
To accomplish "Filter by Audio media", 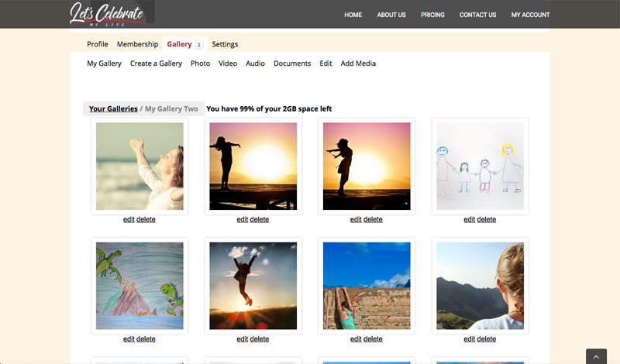I will pos(255,64).
